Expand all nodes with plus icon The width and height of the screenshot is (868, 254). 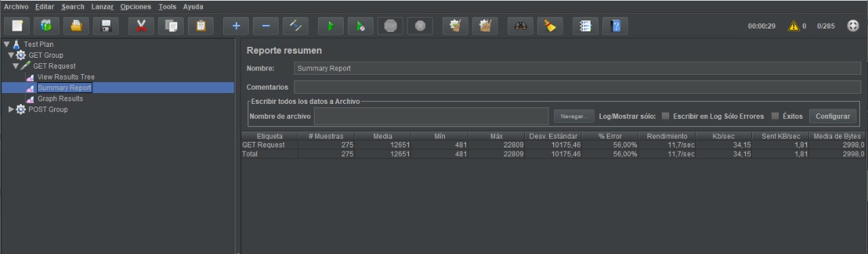[236, 26]
